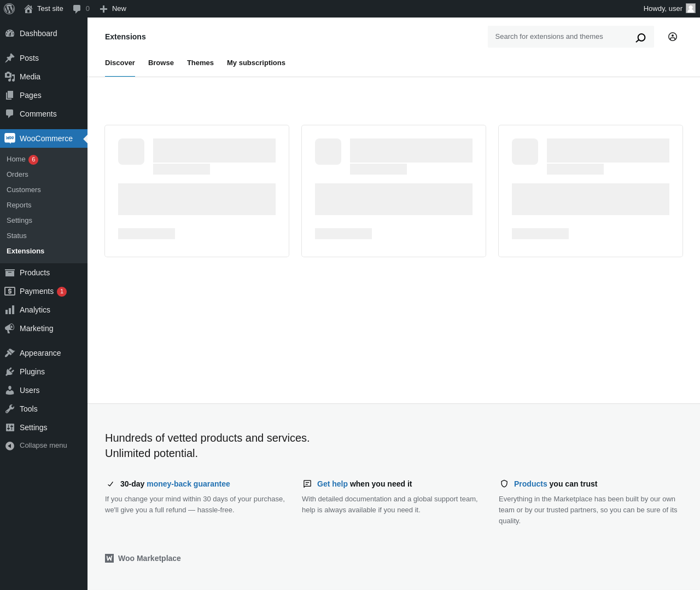Image resolution: width=700 pixels, height=590 pixels.
Task: Click the Comments speech bubble sidebar icon
Action: tap(10, 114)
